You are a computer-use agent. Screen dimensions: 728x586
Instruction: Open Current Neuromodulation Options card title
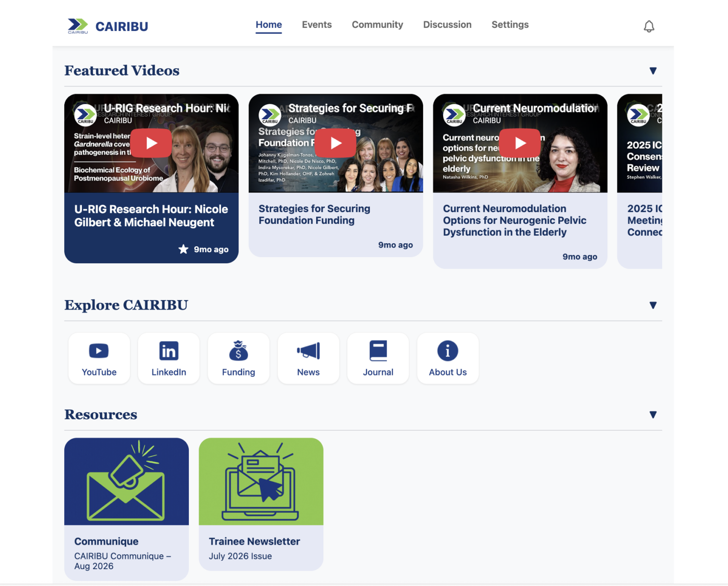click(515, 220)
